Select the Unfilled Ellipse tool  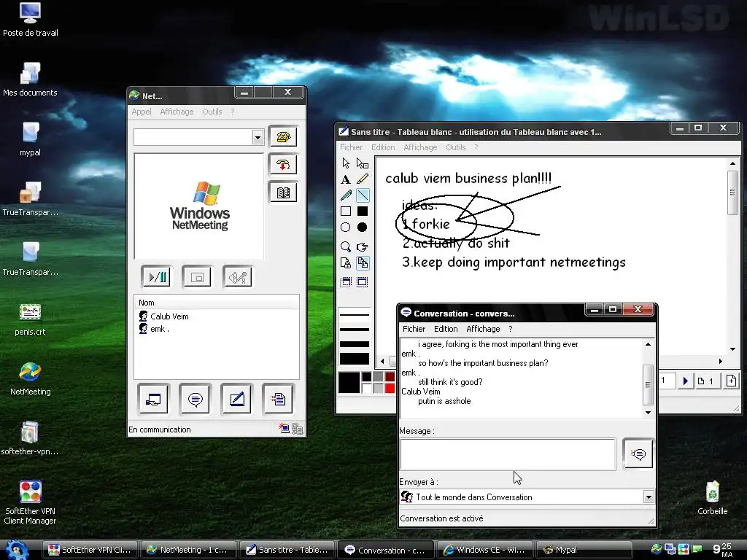pyautogui.click(x=346, y=227)
